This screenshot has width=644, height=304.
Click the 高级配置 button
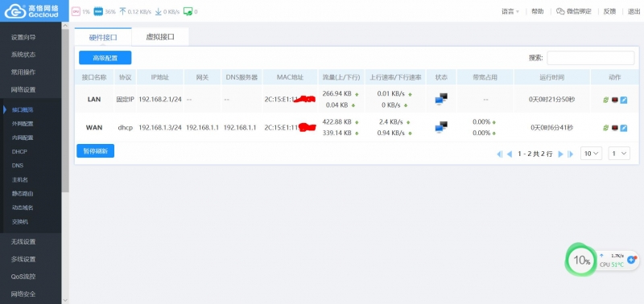[x=105, y=58]
